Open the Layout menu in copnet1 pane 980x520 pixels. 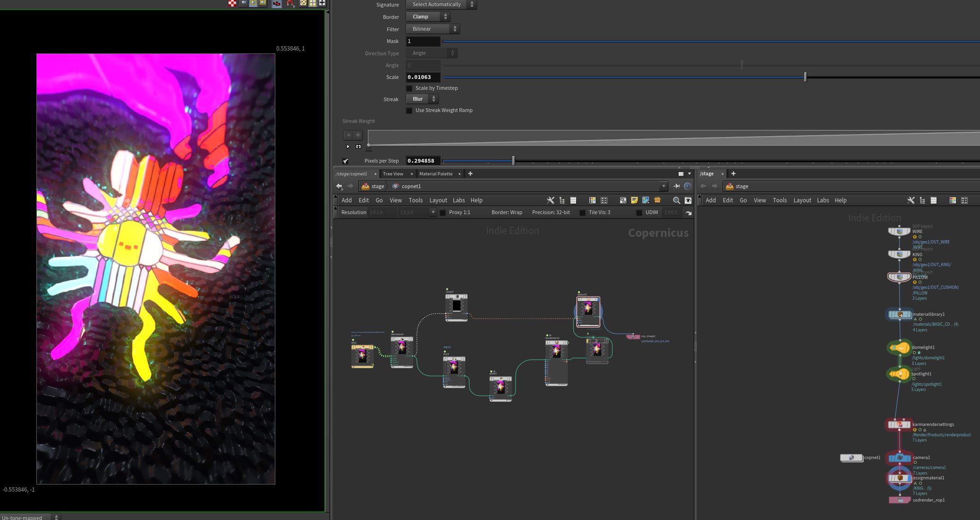click(438, 200)
